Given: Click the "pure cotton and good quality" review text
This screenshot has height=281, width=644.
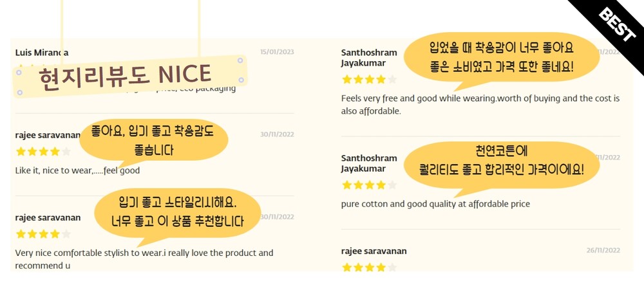Looking at the screenshot, I should (435, 204).
